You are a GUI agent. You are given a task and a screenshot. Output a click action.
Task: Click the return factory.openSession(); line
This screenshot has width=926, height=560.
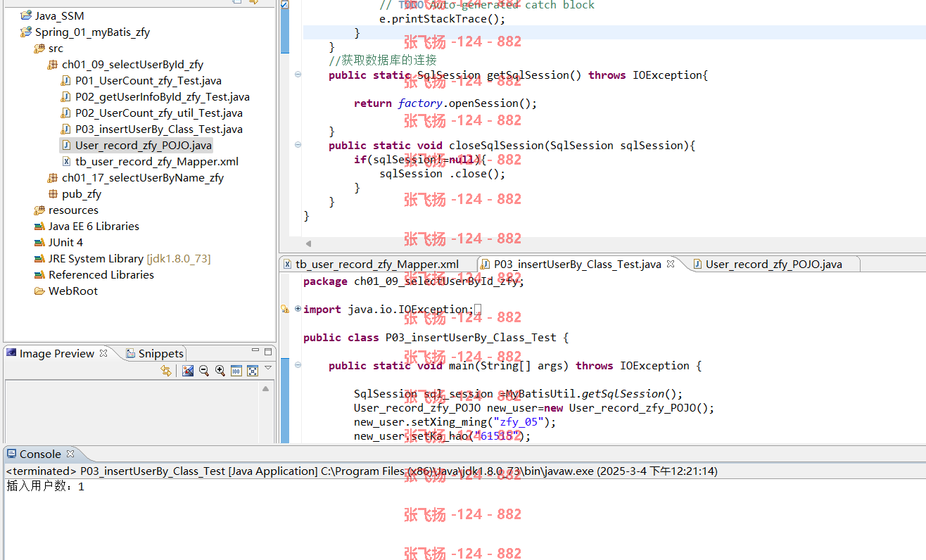pos(445,103)
